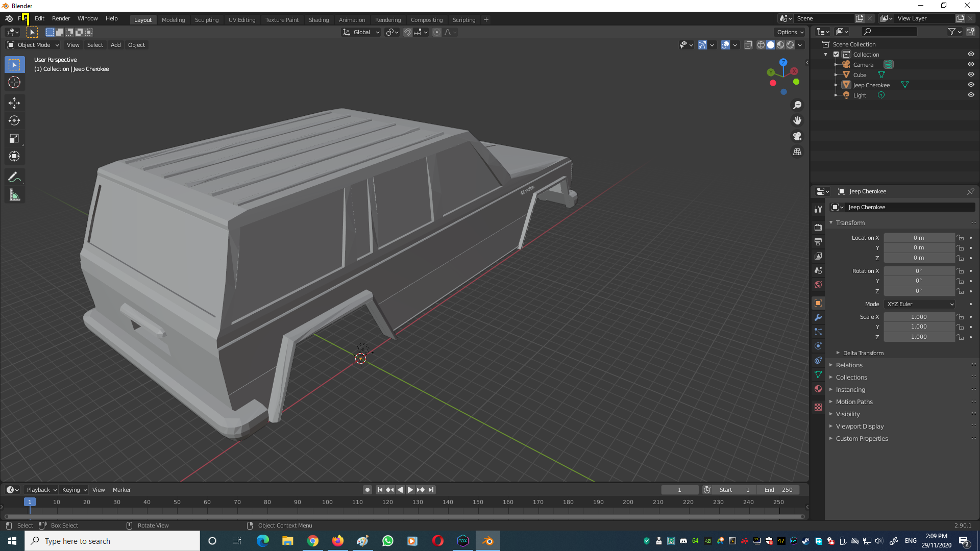This screenshot has height=551, width=980.
Task: Switch to the Shading workspace tab
Action: click(318, 19)
